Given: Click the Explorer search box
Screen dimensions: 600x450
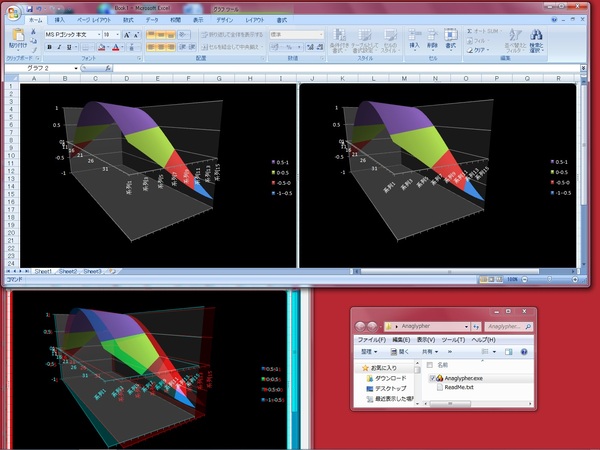Looking at the screenshot, I should (506, 326).
